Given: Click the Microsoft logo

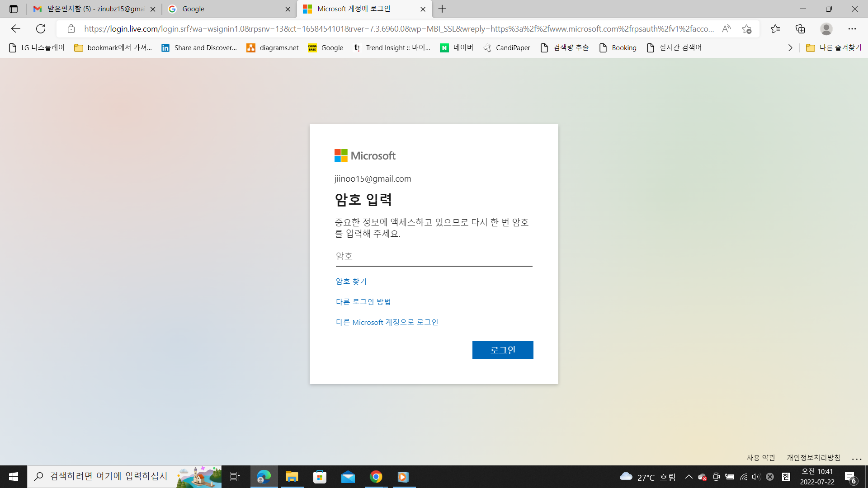Looking at the screenshot, I should (x=365, y=156).
